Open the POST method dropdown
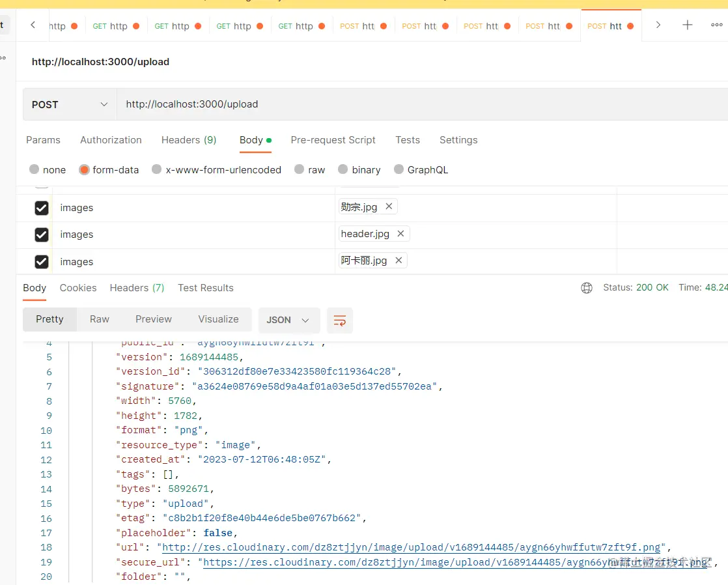Viewport: 728px width, 585px height. tap(70, 104)
